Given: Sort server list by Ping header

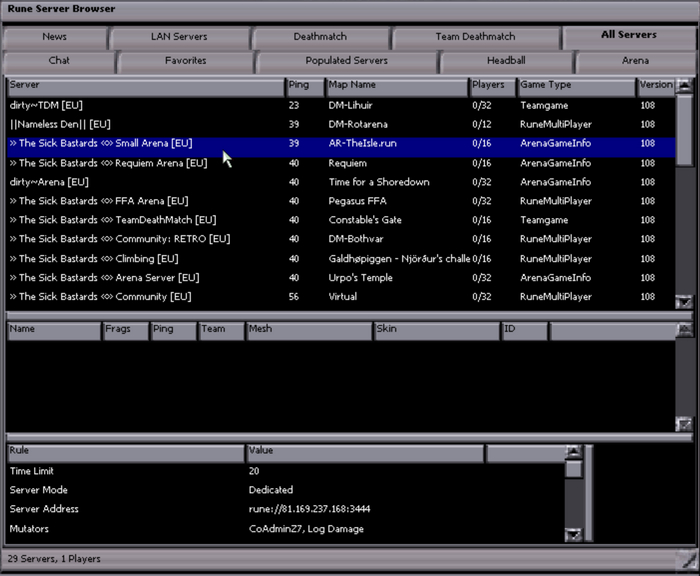Looking at the screenshot, I should point(305,87).
